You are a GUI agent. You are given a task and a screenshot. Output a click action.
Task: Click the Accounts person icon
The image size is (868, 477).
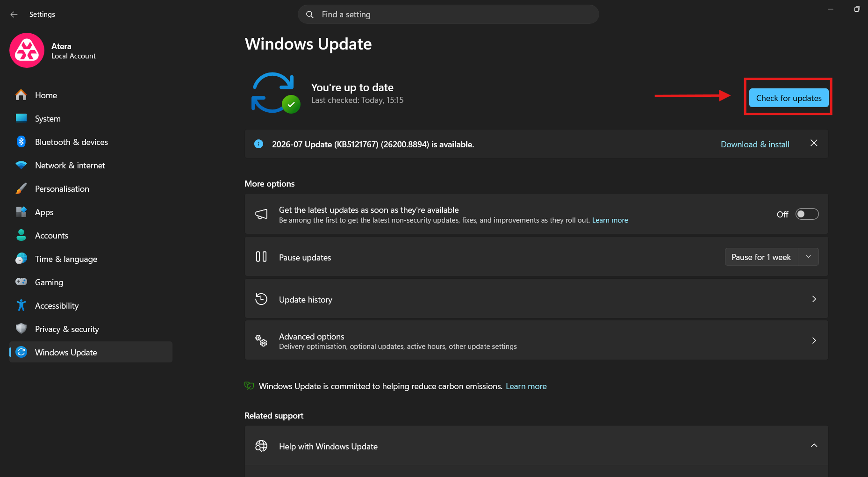click(x=21, y=235)
